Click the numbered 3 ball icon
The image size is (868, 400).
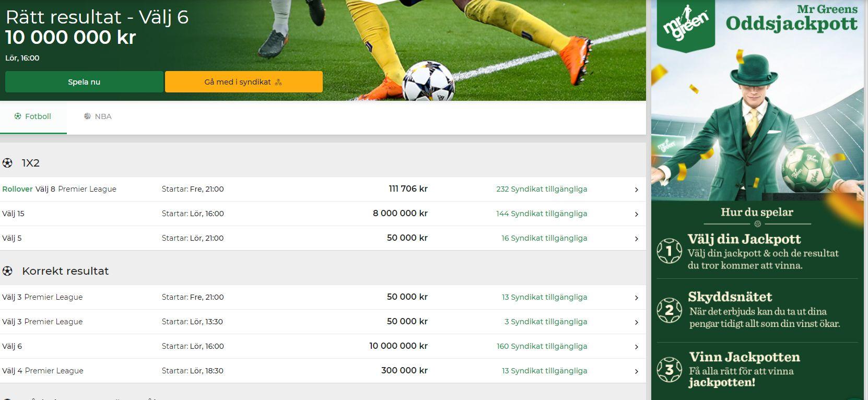pos(670,370)
